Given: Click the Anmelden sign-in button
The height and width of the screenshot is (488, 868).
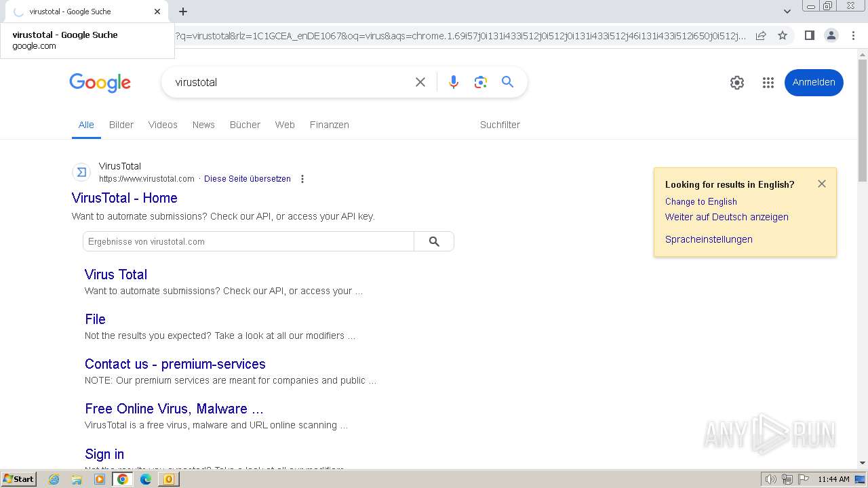Looking at the screenshot, I should 814,83.
